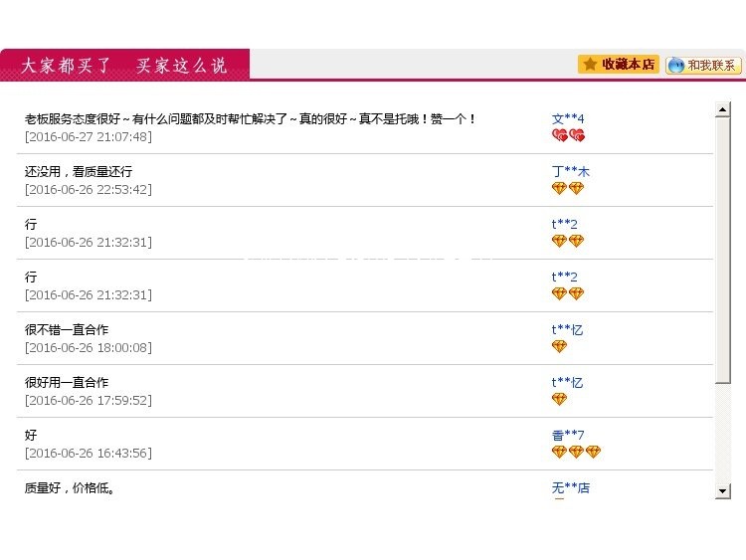Click the single diamond icon under first t**亿
746x560 pixels.
559,346
